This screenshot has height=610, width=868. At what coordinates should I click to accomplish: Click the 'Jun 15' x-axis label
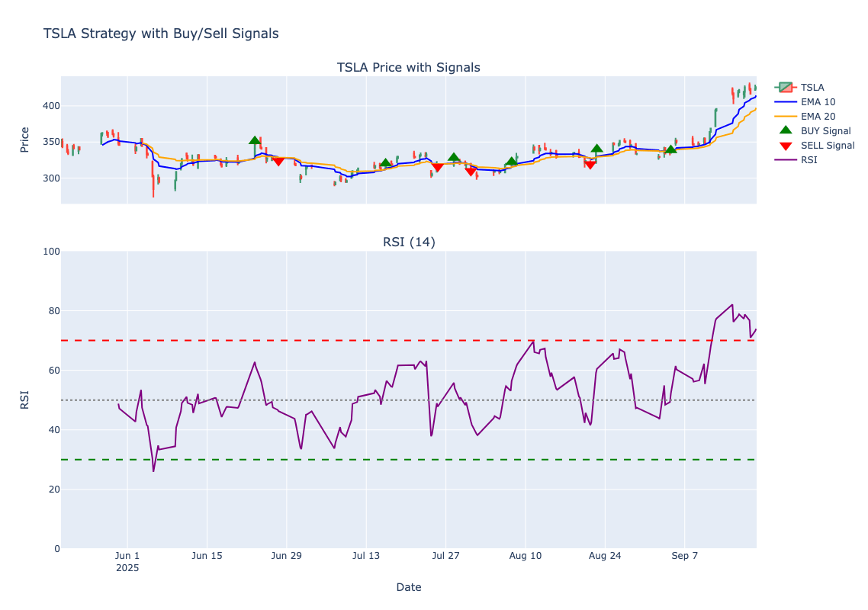coord(207,556)
